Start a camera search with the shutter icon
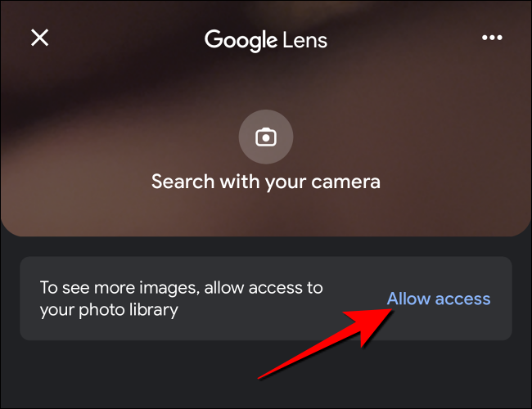 (266, 137)
